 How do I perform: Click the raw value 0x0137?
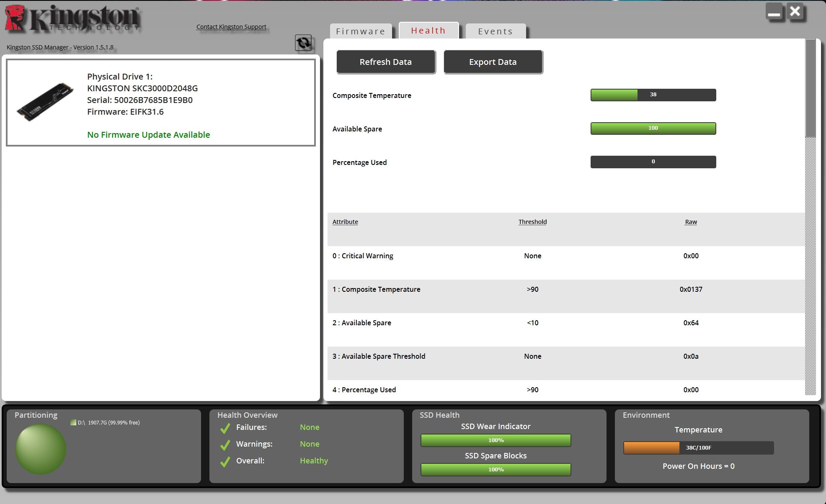[691, 289]
